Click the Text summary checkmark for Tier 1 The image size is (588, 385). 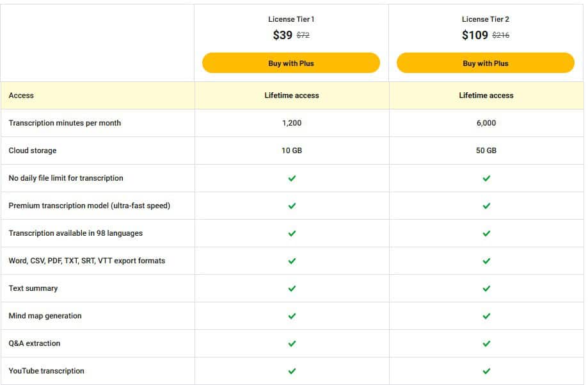click(x=292, y=288)
